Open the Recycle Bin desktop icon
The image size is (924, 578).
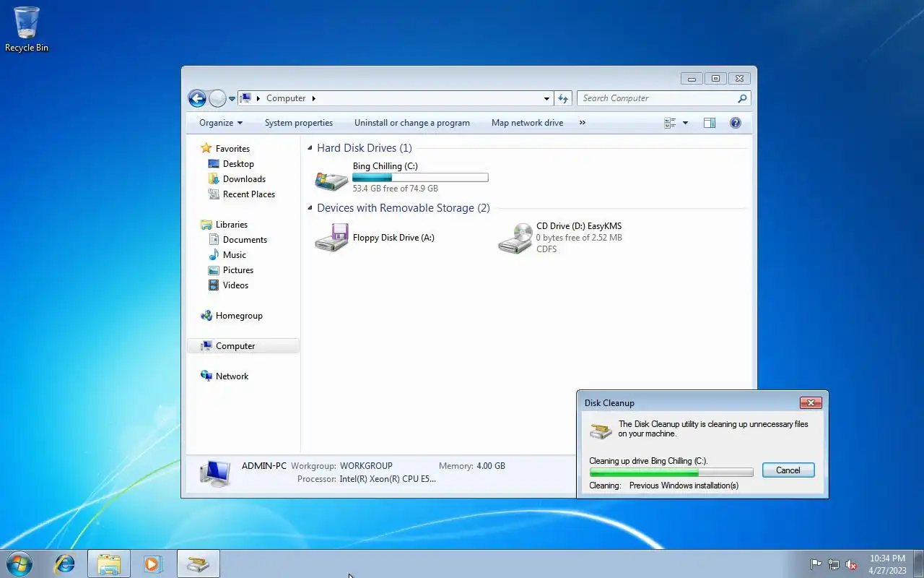tap(26, 29)
